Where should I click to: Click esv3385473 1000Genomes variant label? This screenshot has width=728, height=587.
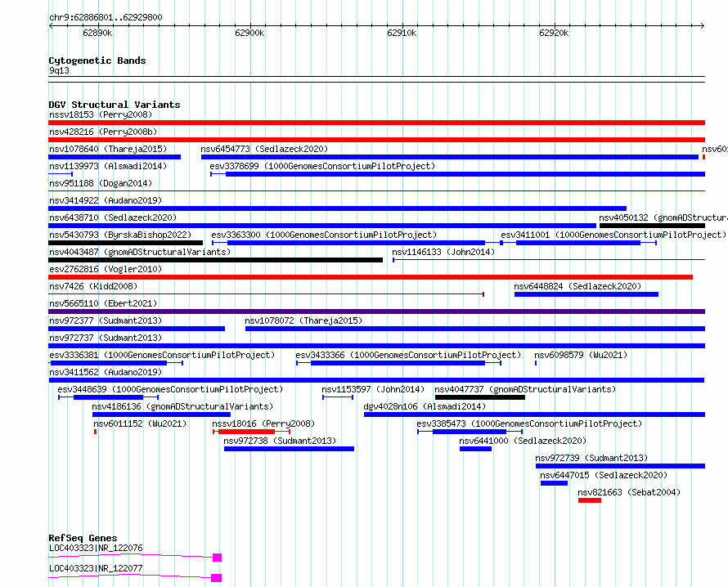pyautogui.click(x=530, y=423)
